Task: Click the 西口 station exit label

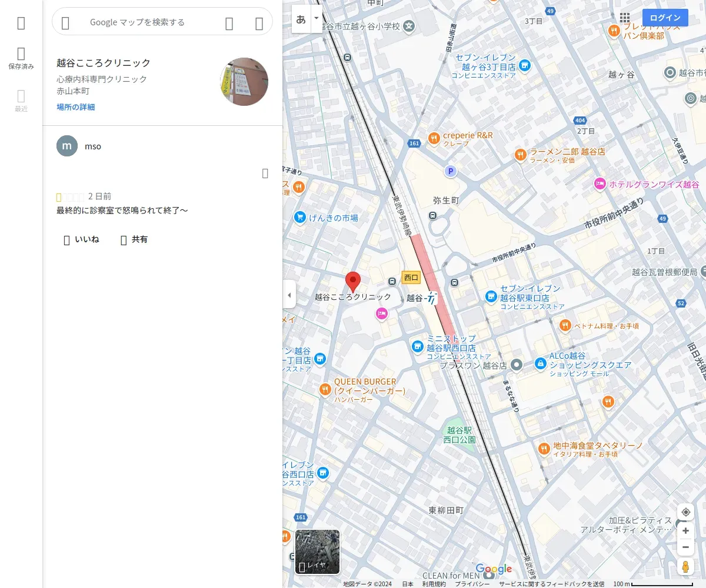Action: [x=411, y=278]
